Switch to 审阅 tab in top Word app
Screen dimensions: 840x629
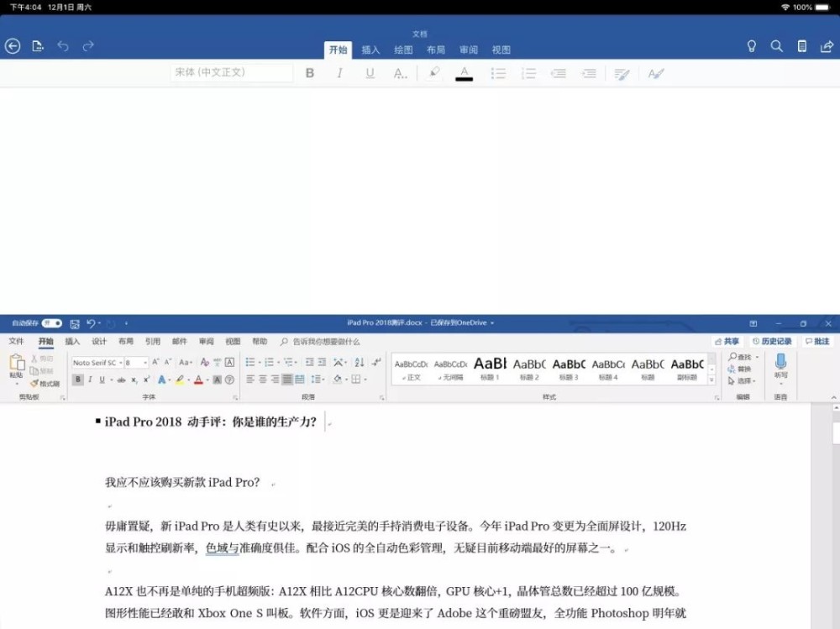click(469, 50)
